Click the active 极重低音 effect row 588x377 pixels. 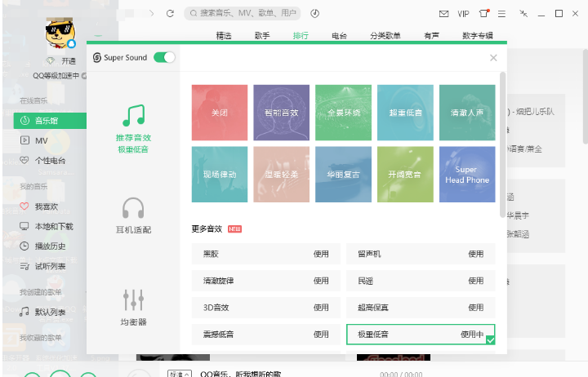[x=421, y=335]
